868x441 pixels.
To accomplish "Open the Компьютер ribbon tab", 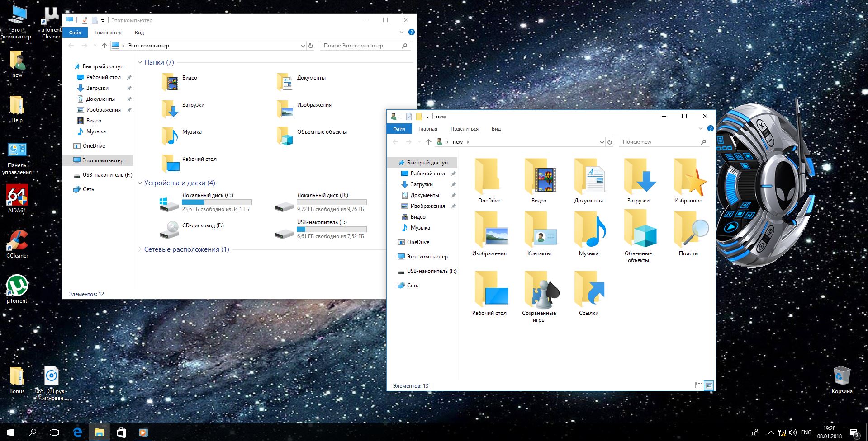I will click(108, 33).
